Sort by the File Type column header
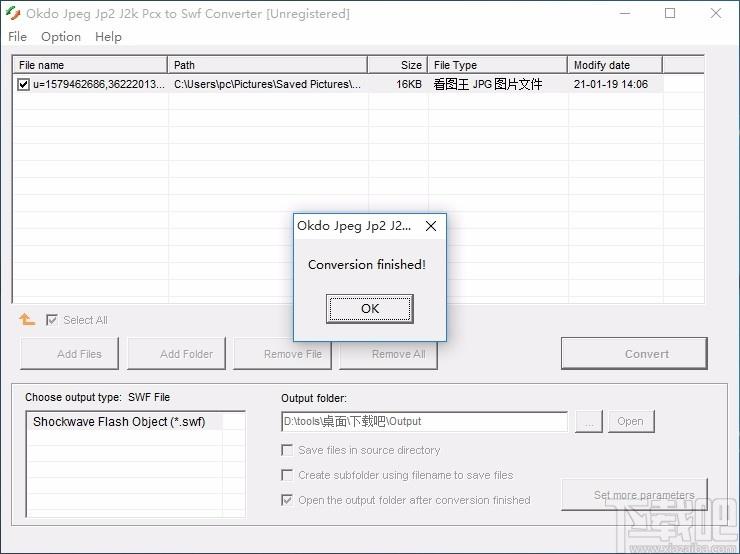Viewport: 740px width, 554px height. click(497, 65)
